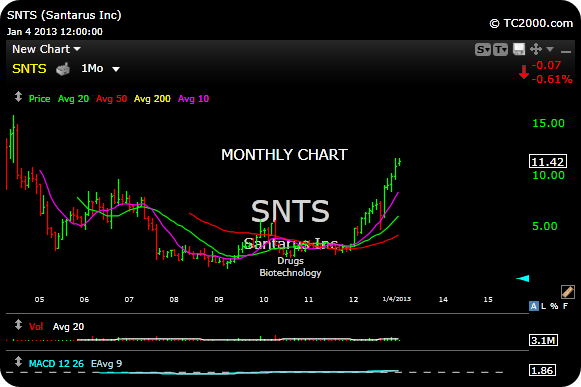Click the red down arrow change indicator
581x387 pixels.
click(524, 72)
